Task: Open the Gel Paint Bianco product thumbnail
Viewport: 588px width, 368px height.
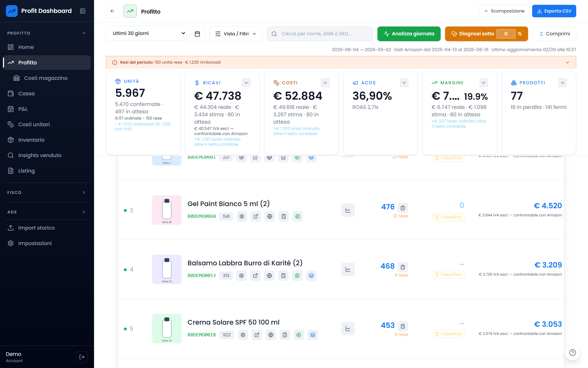Action: coord(167,210)
